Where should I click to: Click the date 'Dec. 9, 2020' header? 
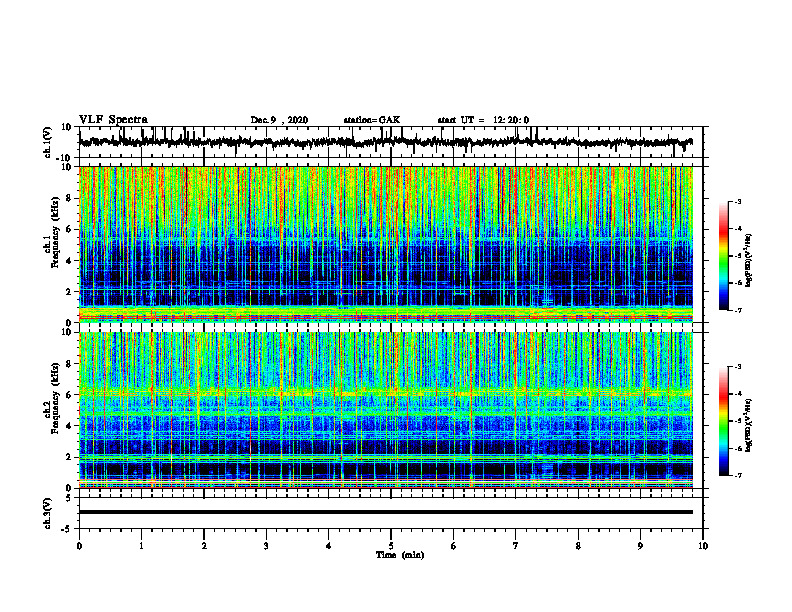279,120
